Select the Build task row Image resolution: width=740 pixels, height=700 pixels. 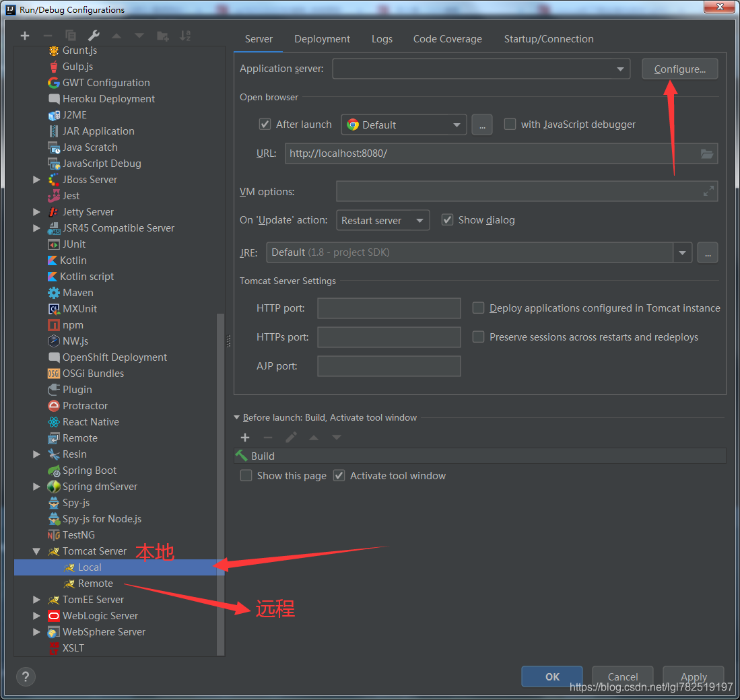[x=479, y=456]
